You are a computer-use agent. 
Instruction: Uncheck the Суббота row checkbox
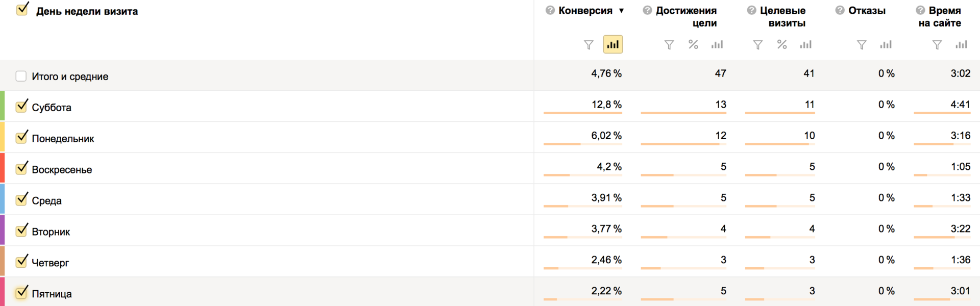click(x=21, y=107)
